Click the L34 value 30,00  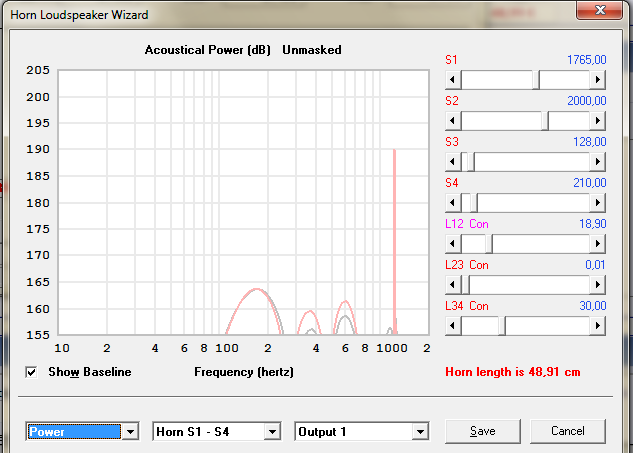click(593, 306)
